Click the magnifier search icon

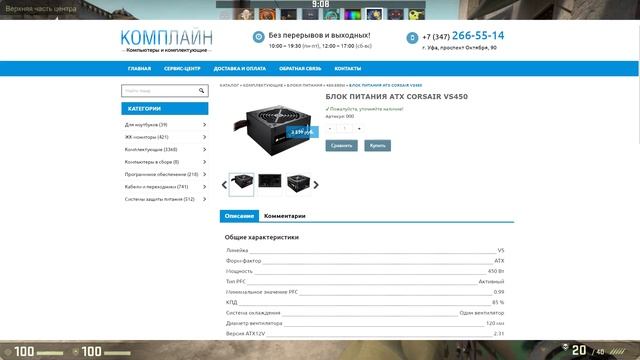pos(201,91)
